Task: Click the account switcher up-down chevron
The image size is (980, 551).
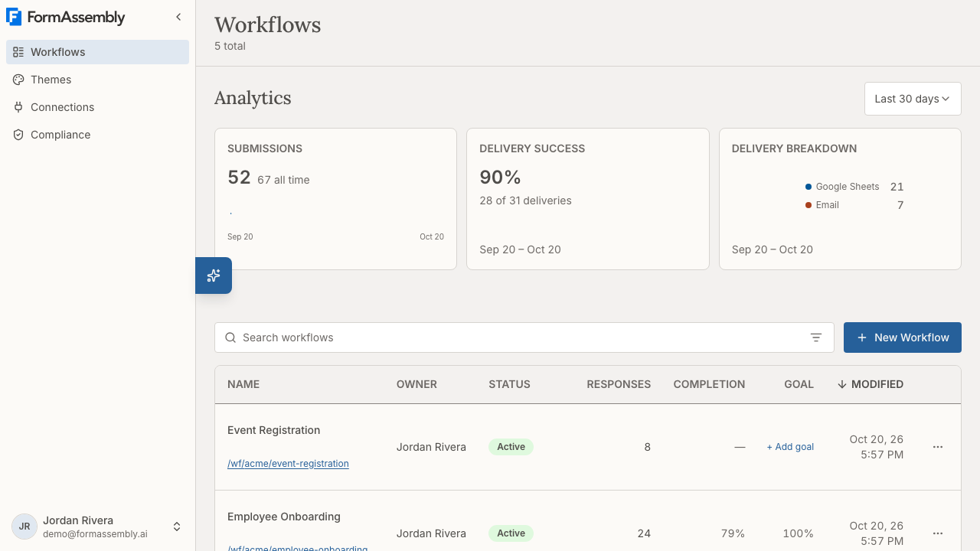Action: coord(177,527)
